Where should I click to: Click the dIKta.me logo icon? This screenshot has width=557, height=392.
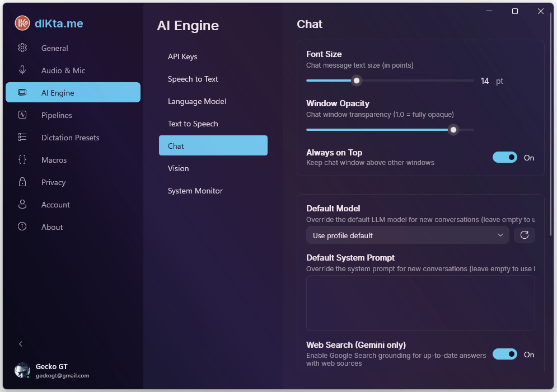pyautogui.click(x=22, y=23)
